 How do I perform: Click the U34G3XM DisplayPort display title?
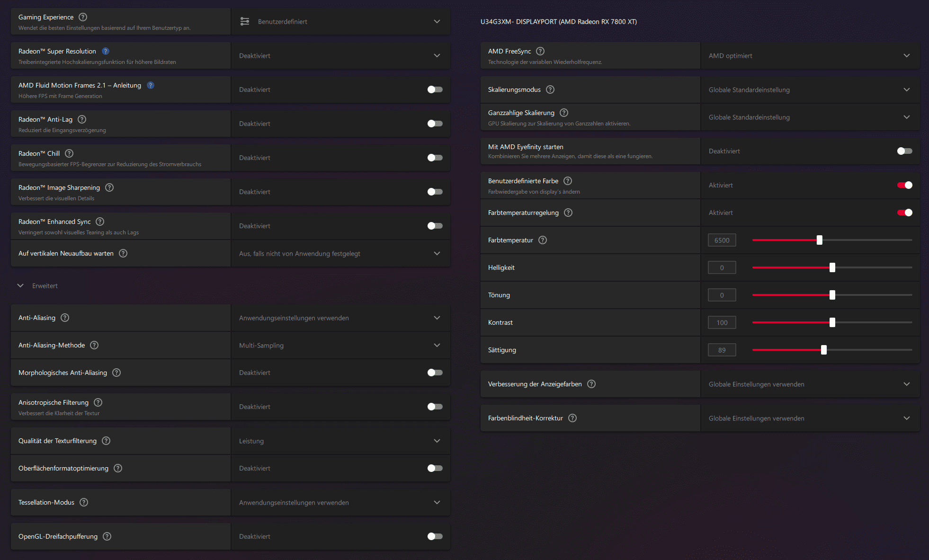click(558, 22)
